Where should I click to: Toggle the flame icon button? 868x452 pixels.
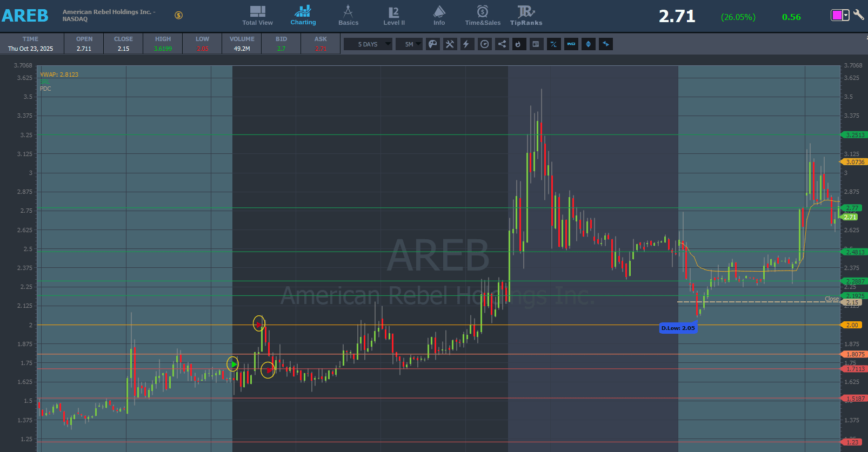click(x=518, y=44)
